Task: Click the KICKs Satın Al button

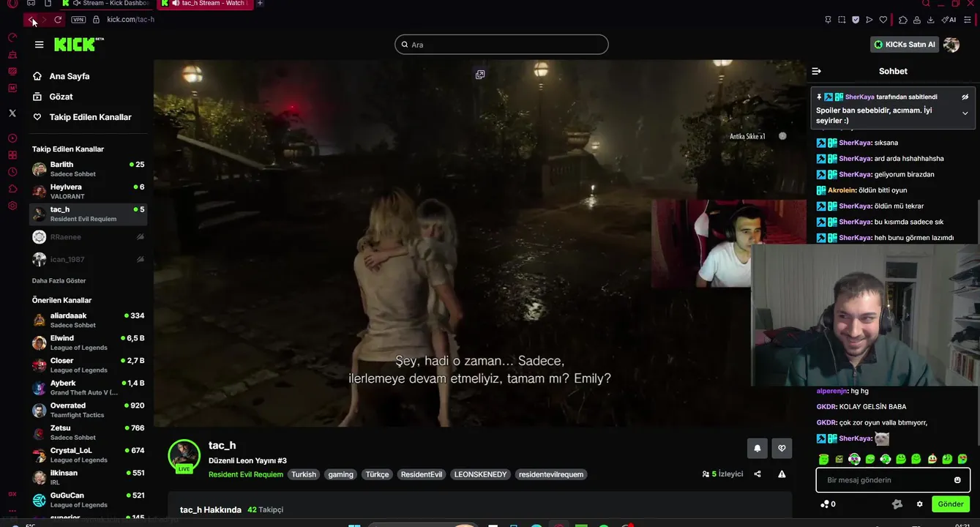Action: [904, 45]
